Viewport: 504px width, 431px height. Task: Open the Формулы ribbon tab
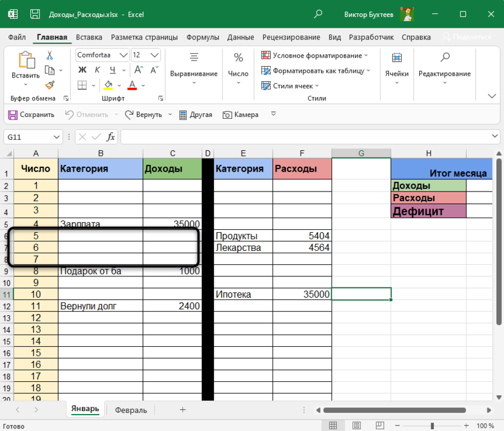(203, 37)
